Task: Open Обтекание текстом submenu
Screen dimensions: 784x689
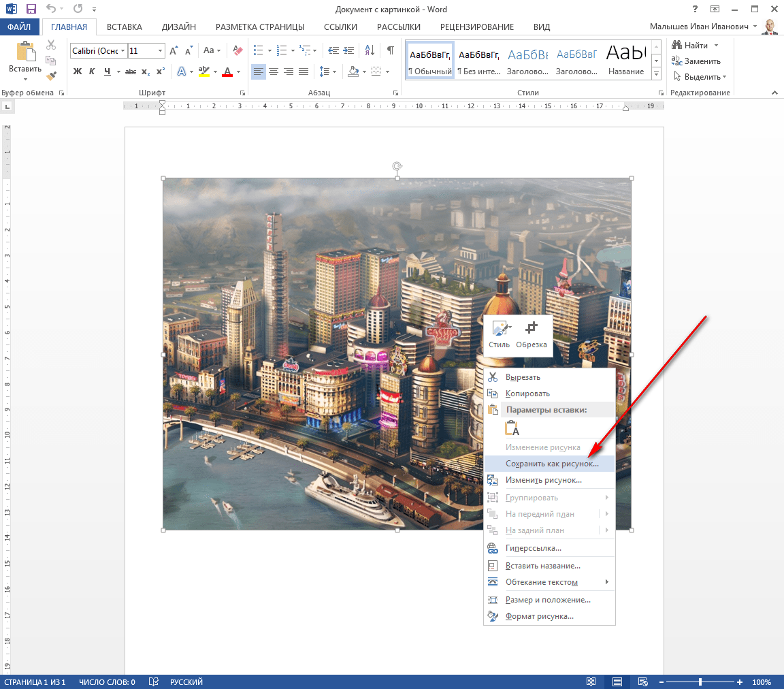Action: (549, 582)
